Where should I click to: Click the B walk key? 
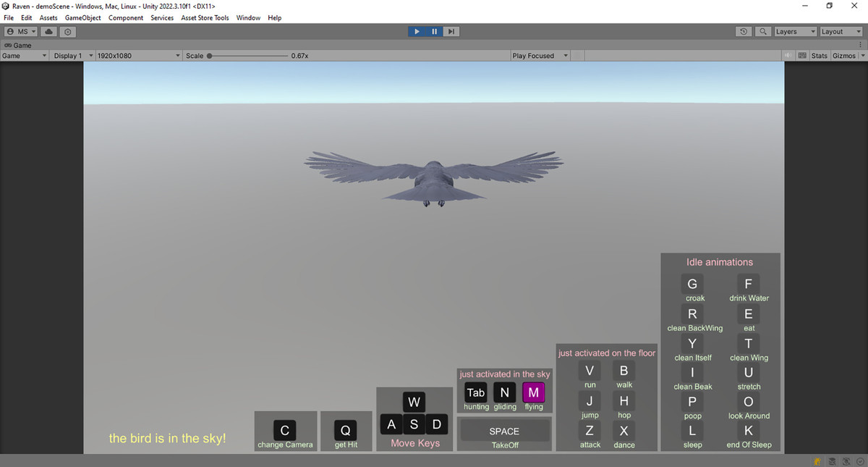tap(624, 371)
